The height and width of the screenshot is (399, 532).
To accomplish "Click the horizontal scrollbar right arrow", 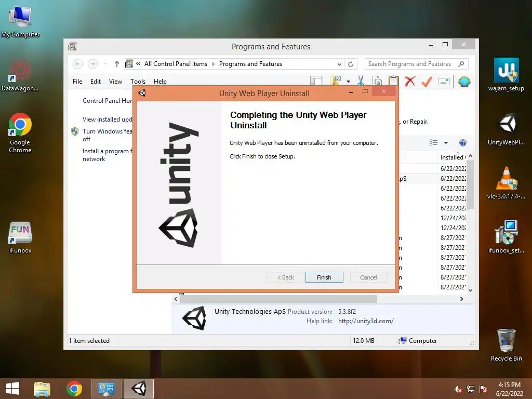I will click(462, 299).
